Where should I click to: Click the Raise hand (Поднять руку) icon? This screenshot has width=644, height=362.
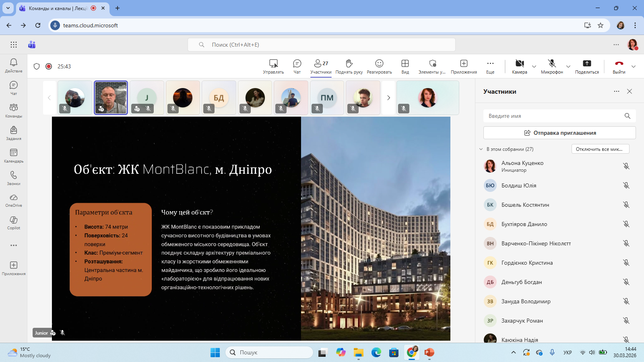(x=349, y=64)
